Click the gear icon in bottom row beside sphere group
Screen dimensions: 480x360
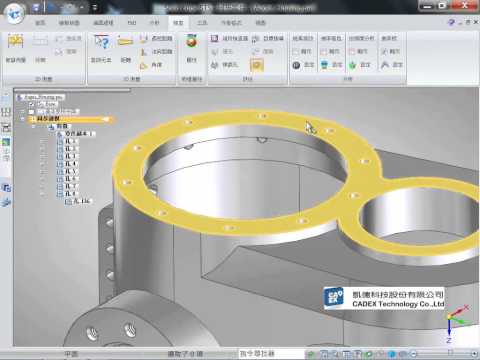(214, 65)
